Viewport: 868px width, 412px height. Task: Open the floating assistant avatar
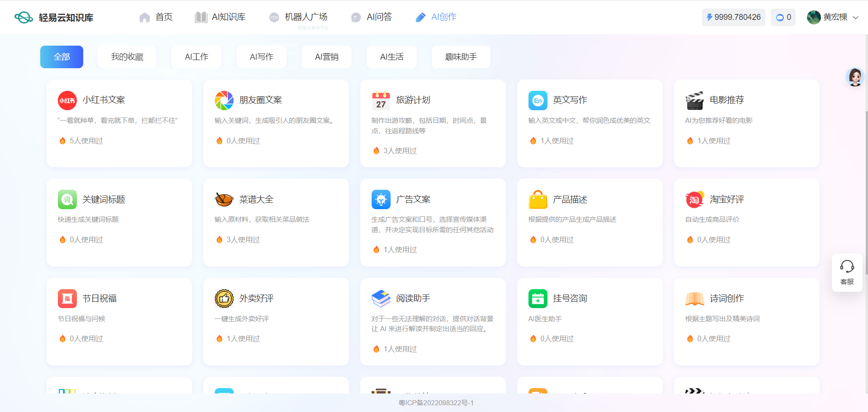[x=855, y=77]
